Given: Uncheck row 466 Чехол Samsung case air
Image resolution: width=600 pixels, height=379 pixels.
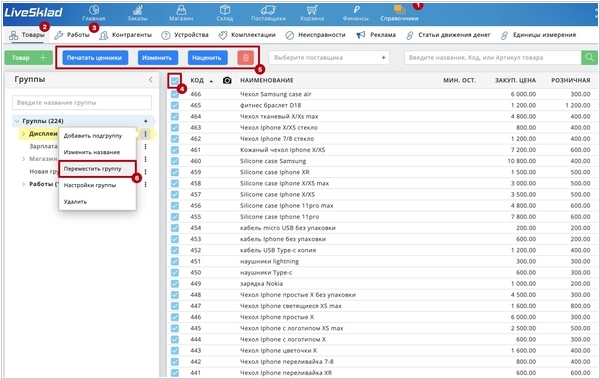Looking at the screenshot, I should pos(175,94).
